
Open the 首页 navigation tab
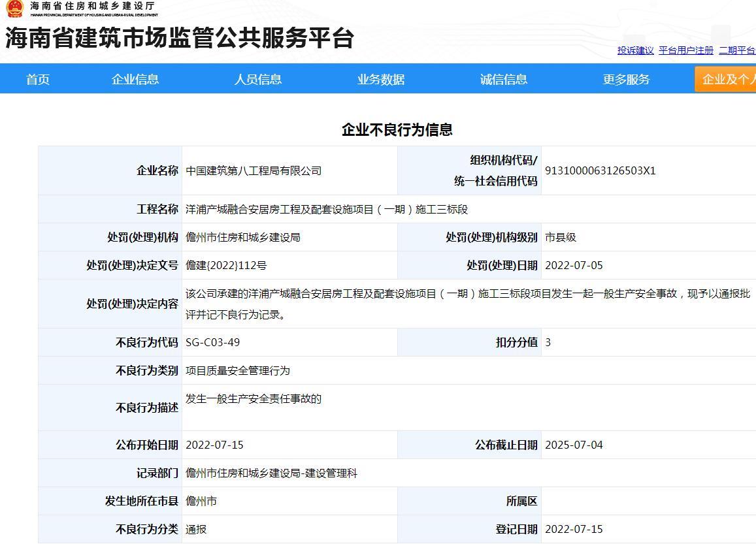click(38, 80)
